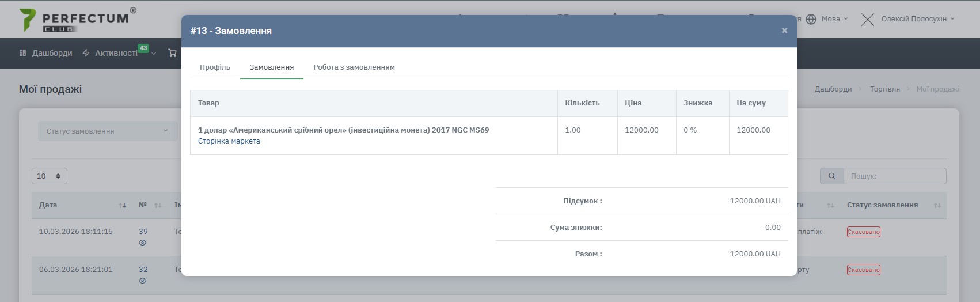
Task: Sort table by Дата column arrows
Action: tap(122, 205)
